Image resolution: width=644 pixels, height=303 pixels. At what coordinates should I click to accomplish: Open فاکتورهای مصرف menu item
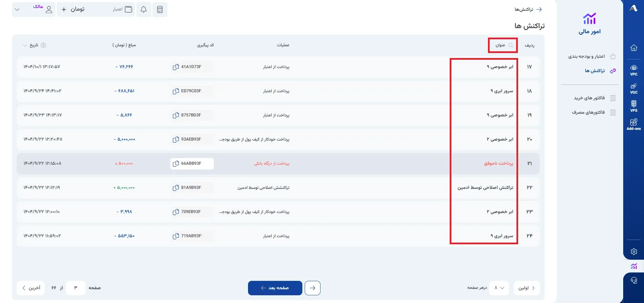594,112
